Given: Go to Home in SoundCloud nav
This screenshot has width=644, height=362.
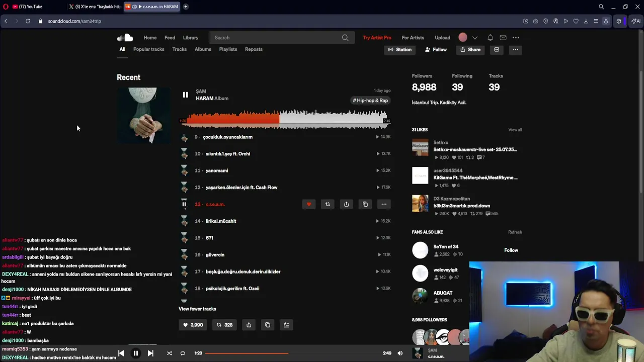Looking at the screenshot, I should (x=150, y=38).
